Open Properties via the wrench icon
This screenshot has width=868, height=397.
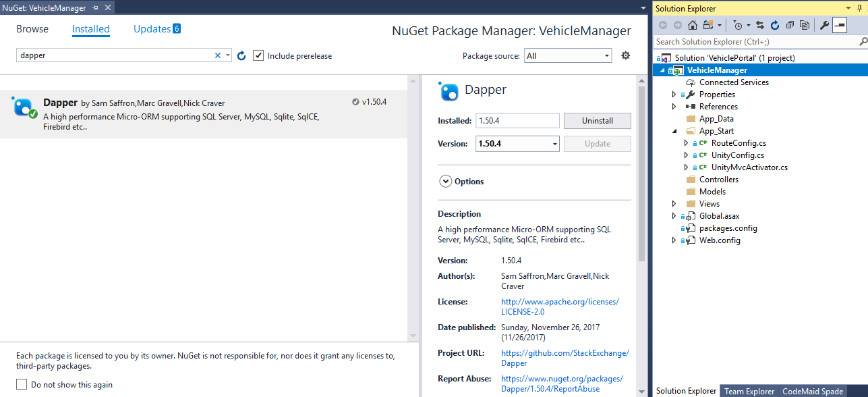825,24
